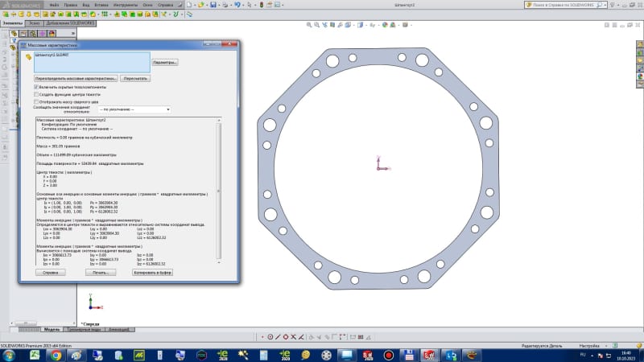Screen dimensions: 644x362
Task: Click the SOLIDWORKS help search field
Action: tap(566, 5)
